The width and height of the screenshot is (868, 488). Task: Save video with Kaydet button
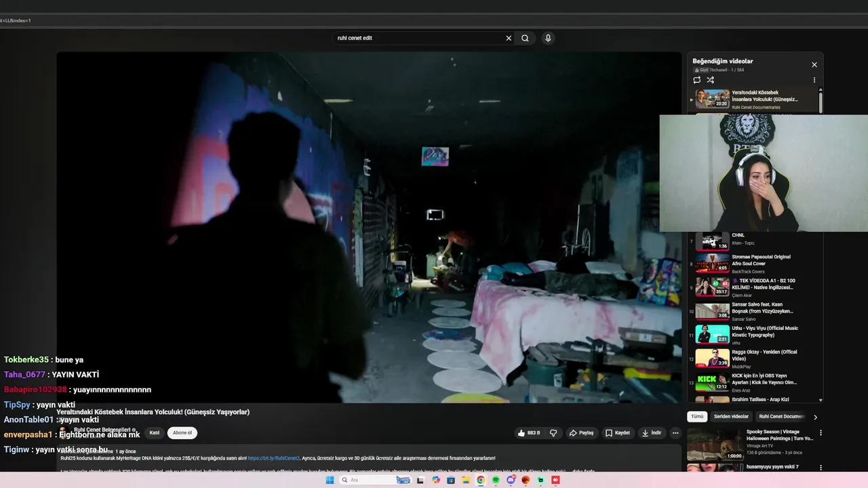point(618,433)
